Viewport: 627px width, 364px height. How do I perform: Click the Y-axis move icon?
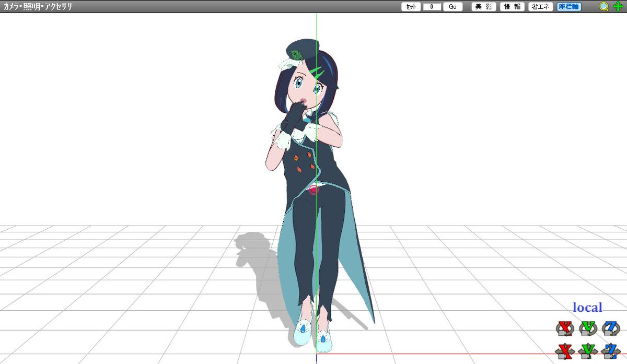pyautogui.click(x=588, y=351)
